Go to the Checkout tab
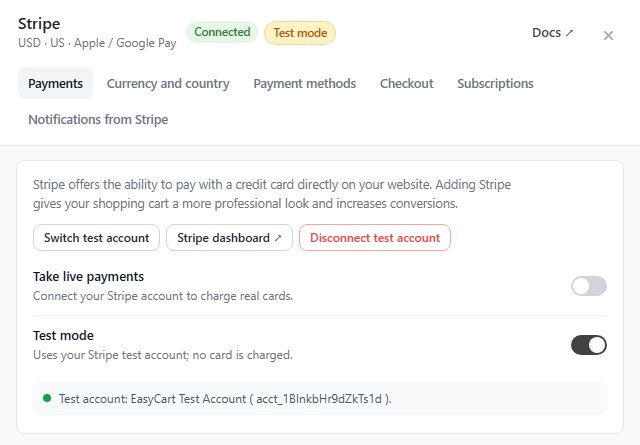Screen dimensions: 640x445 coord(407,83)
